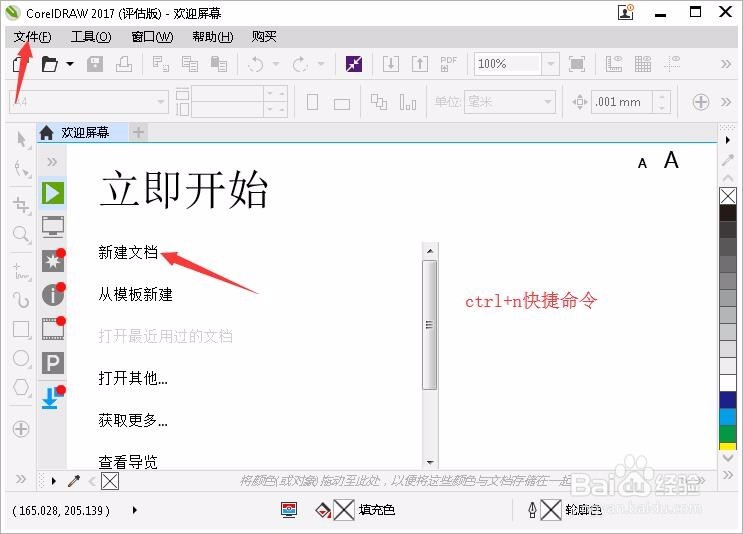Open the Updates download arrow icon

[53, 398]
